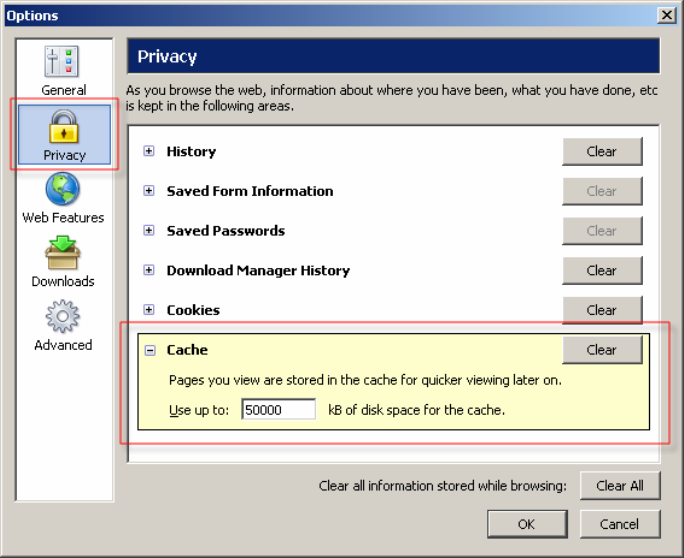This screenshot has width=684, height=558.
Task: Clear the History data
Action: tap(602, 151)
